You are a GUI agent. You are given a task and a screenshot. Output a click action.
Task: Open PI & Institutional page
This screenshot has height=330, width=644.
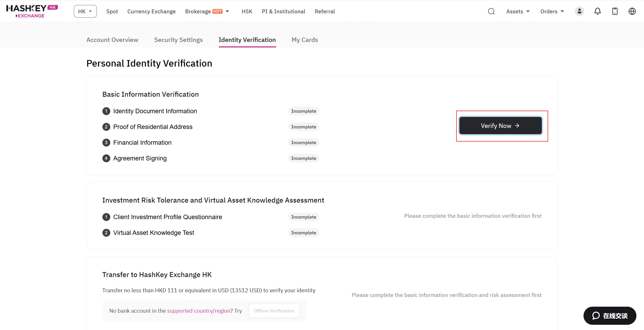283,11
